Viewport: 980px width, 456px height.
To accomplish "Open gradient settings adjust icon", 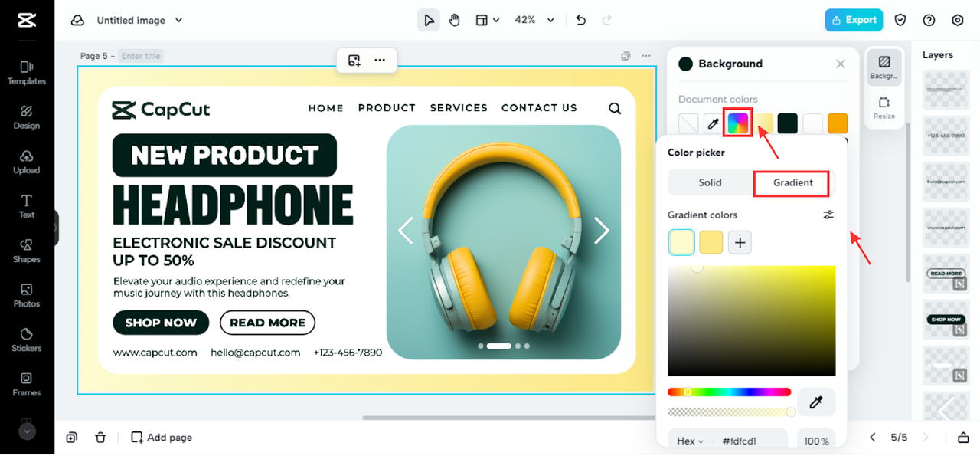I will pos(828,215).
